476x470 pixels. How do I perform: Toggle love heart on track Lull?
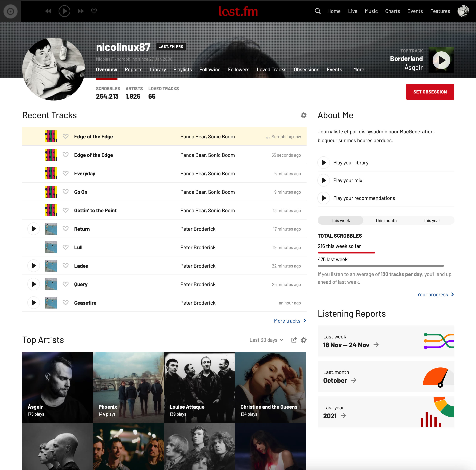coord(66,247)
